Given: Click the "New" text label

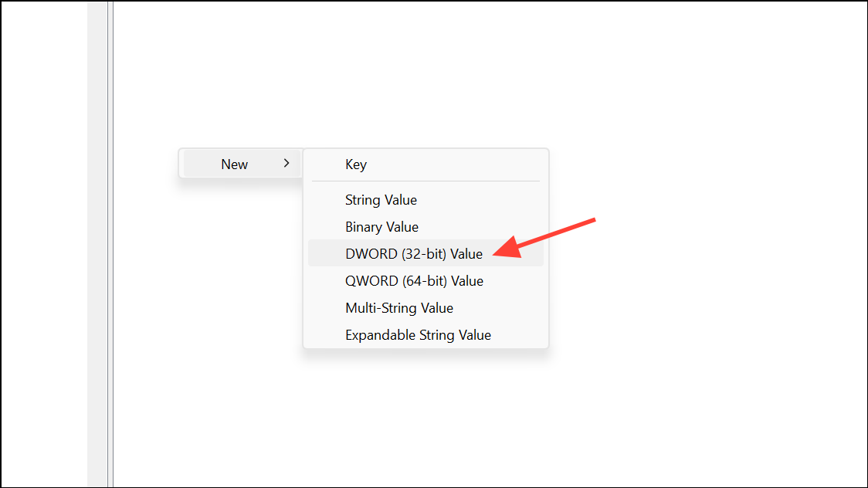Looking at the screenshot, I should click(x=234, y=164).
